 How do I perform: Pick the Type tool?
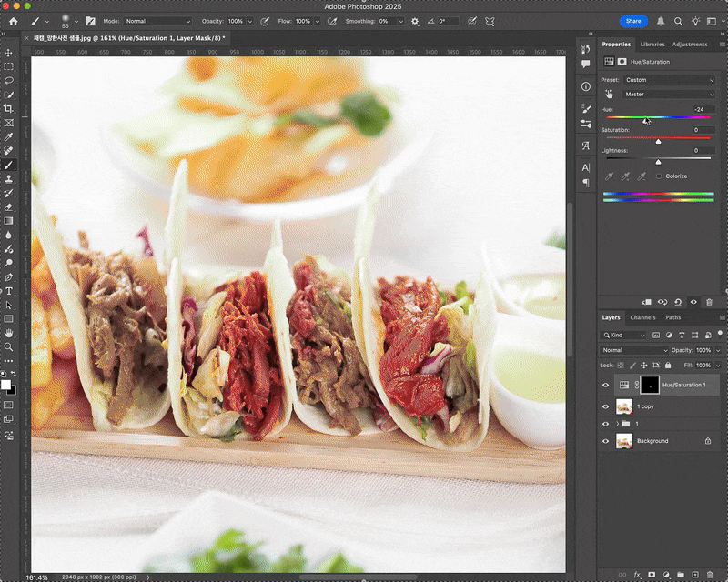tap(8, 292)
